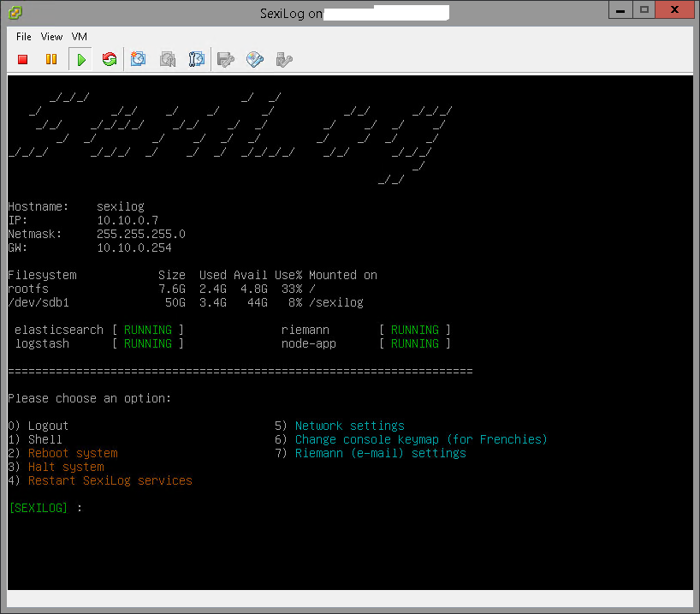Open the VM menu
Viewport: 700px width, 614px height.
click(x=80, y=37)
